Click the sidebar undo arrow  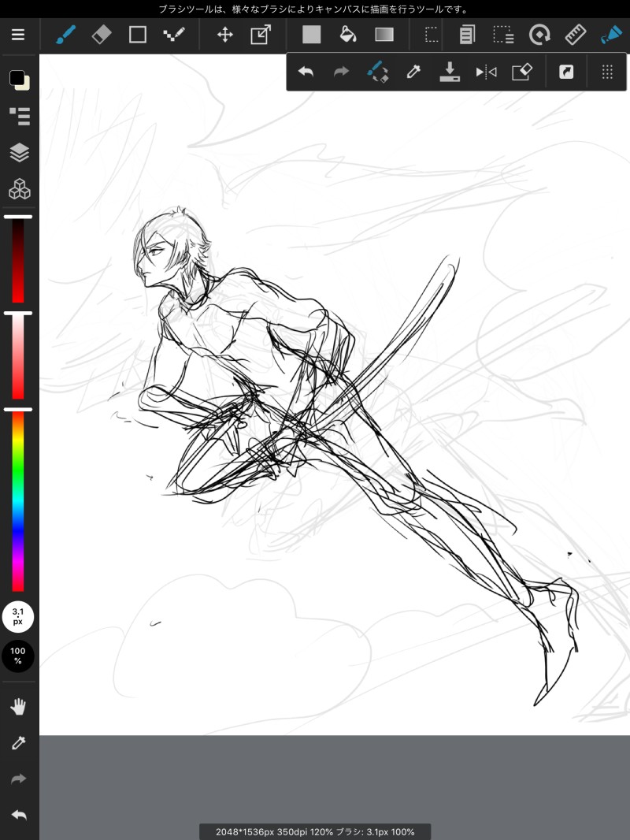18,816
